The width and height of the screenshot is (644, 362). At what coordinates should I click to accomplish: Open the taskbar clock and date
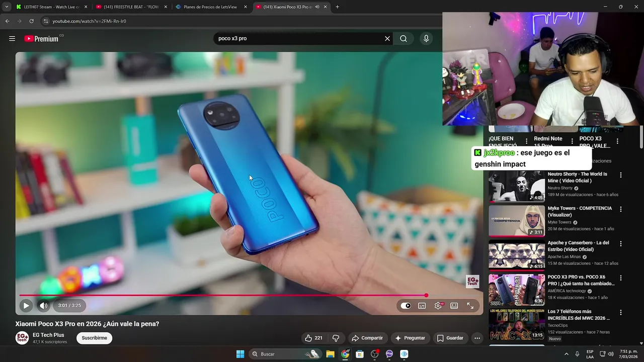tap(629, 354)
